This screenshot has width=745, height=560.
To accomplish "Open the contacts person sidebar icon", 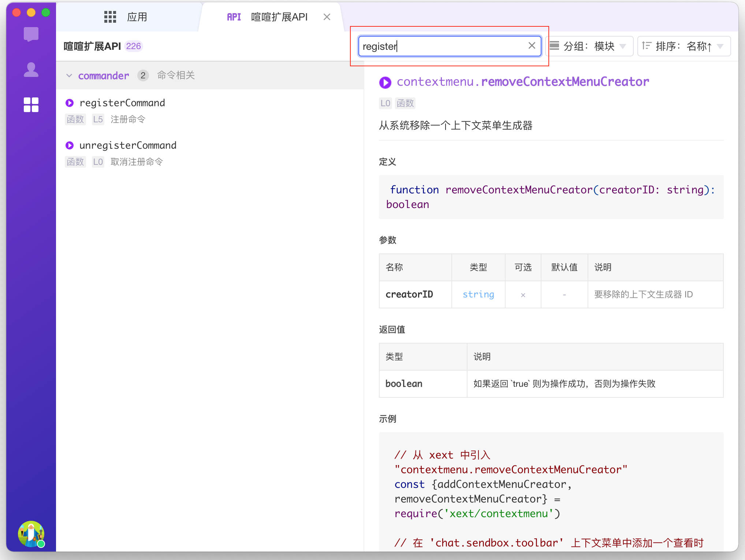I will tap(31, 70).
